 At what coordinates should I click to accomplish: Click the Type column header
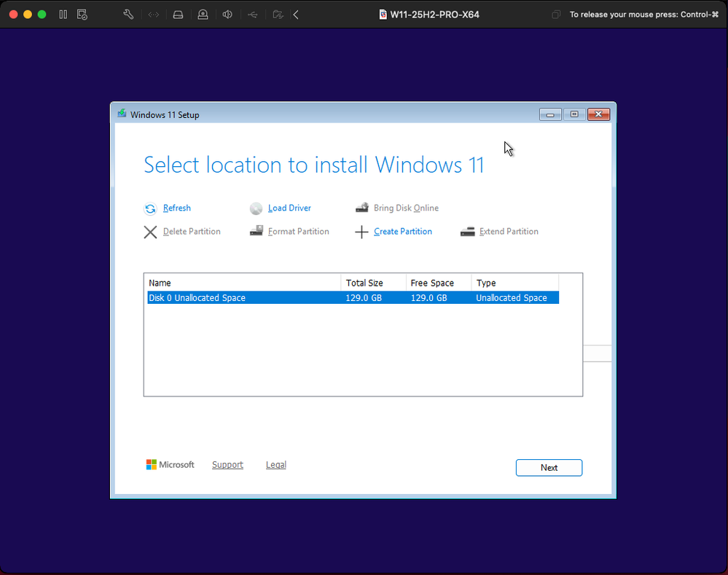pyautogui.click(x=515, y=283)
